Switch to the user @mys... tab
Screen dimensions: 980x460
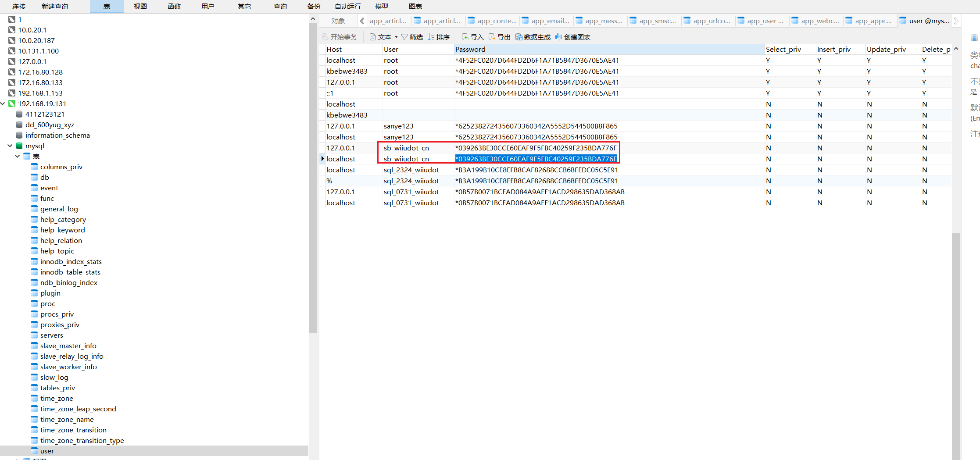(924, 21)
